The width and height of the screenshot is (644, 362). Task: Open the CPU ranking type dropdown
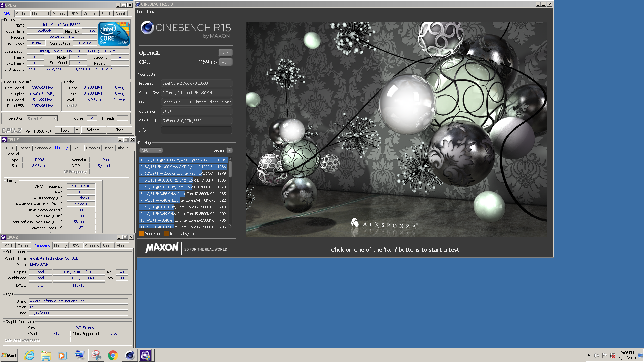(151, 150)
